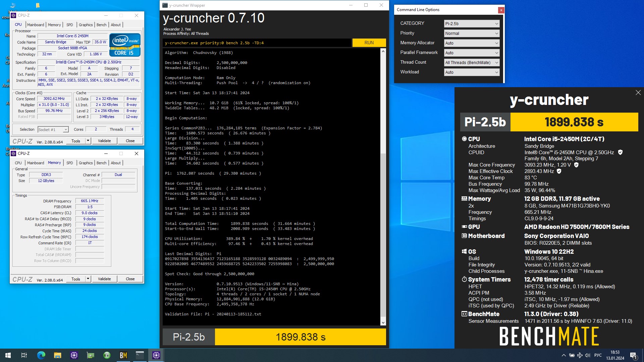Click the CPU chip icon in BenchMate panel
Viewport: 644px width, 362px height.
click(464, 139)
